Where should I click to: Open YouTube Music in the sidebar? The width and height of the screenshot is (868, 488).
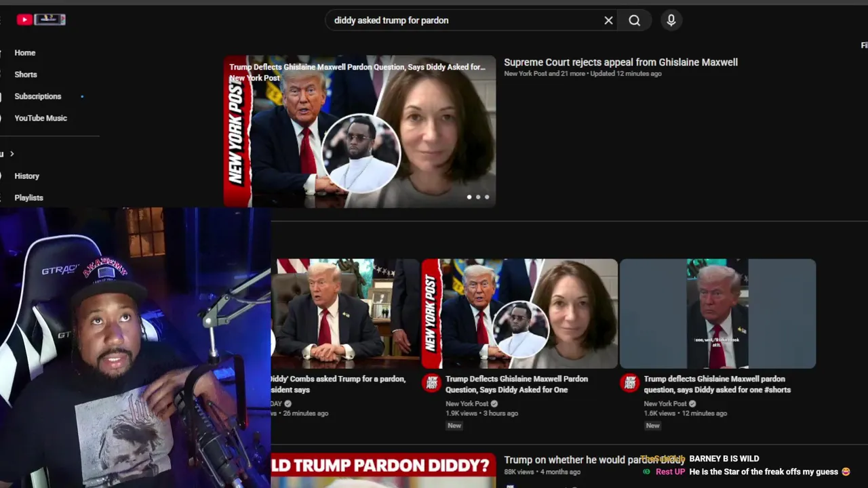(x=41, y=118)
